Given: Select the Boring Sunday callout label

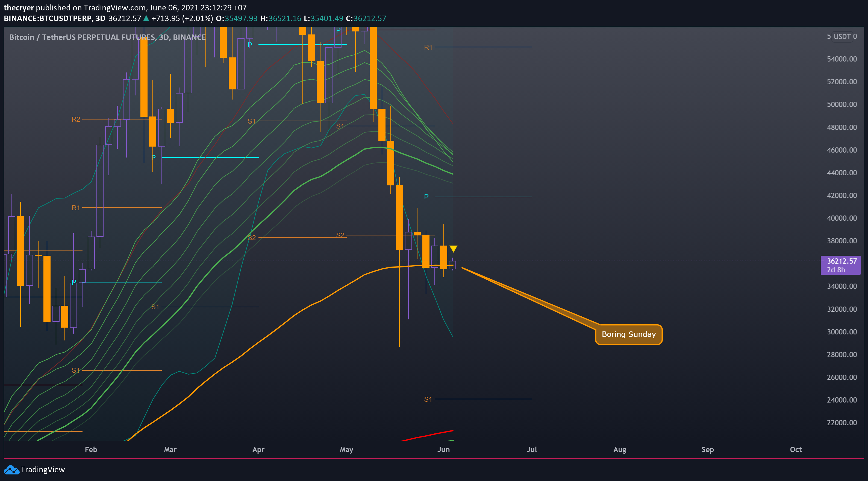Looking at the screenshot, I should (x=628, y=334).
